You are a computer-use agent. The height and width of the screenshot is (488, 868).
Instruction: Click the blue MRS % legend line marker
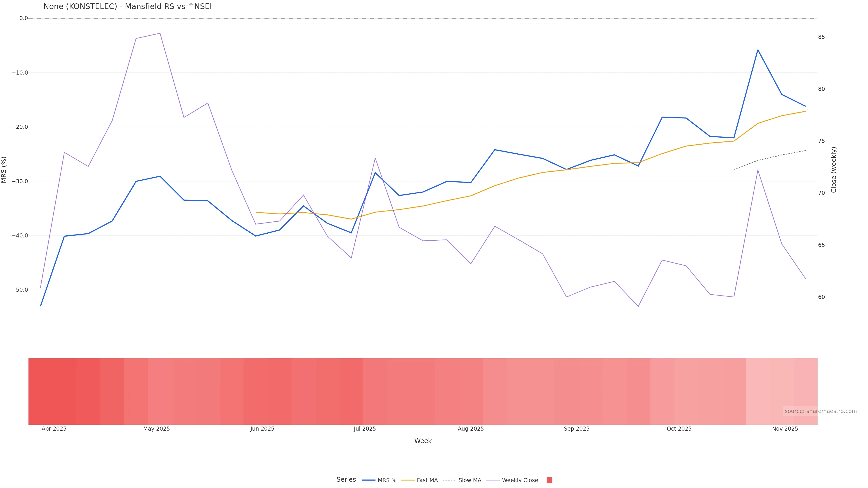(x=368, y=480)
